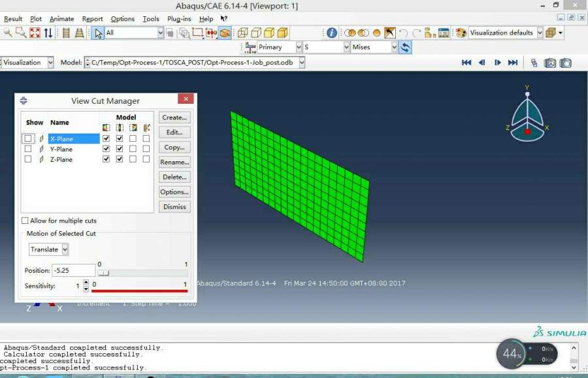This screenshot has height=378, width=588.
Task: Click the undo display group icon
Action: [x=404, y=33]
